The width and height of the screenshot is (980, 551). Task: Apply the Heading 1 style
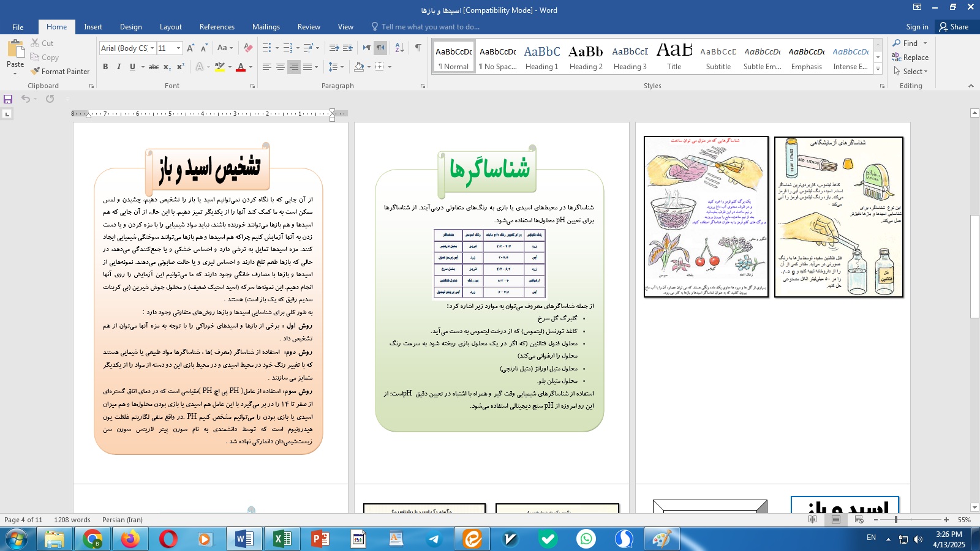click(542, 57)
